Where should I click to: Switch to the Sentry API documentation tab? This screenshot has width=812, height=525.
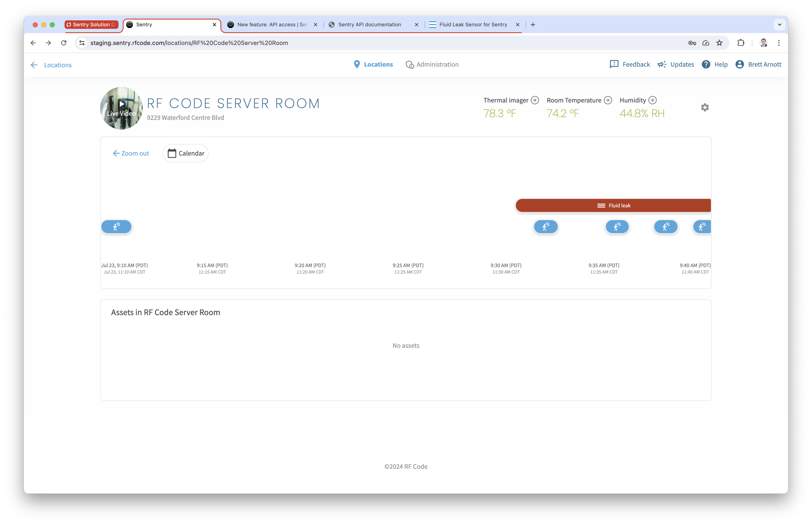369,25
